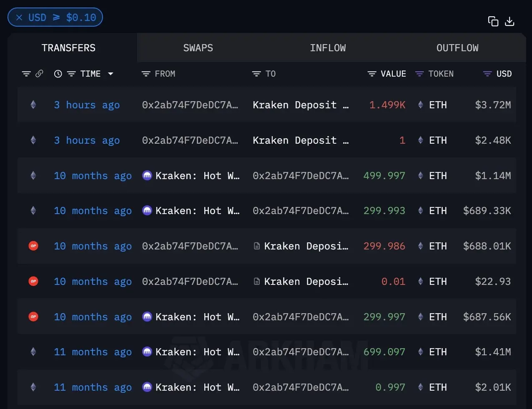
Task: Switch to the OUTFLOW tab
Action: (x=457, y=47)
